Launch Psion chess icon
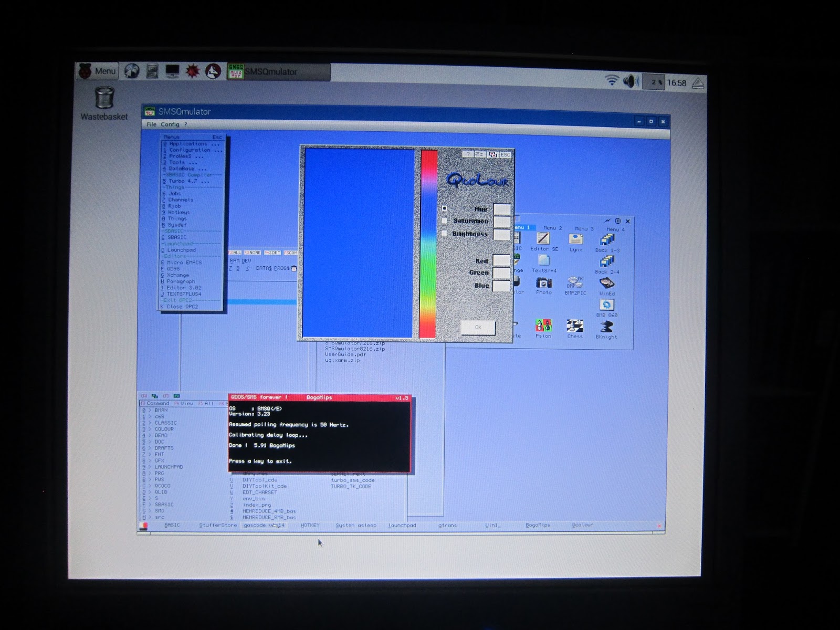 coord(543,329)
